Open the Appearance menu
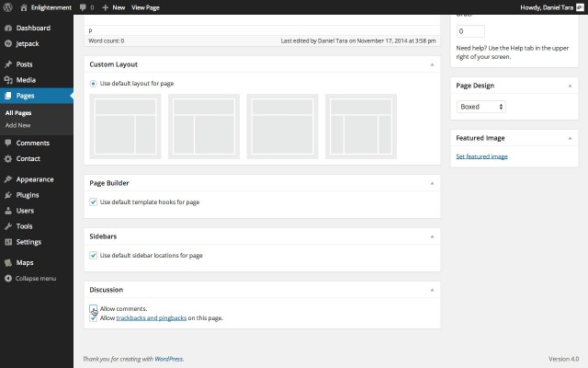 tap(34, 179)
